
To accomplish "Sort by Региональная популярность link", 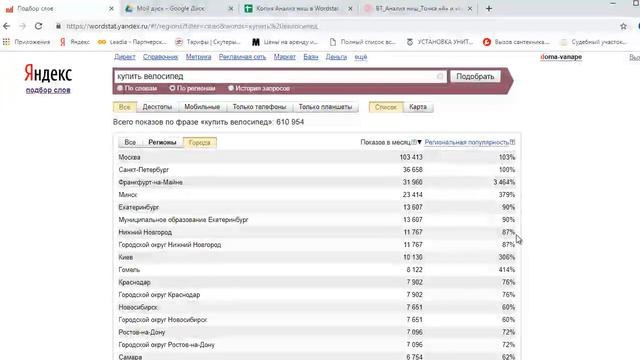I will [x=467, y=142].
